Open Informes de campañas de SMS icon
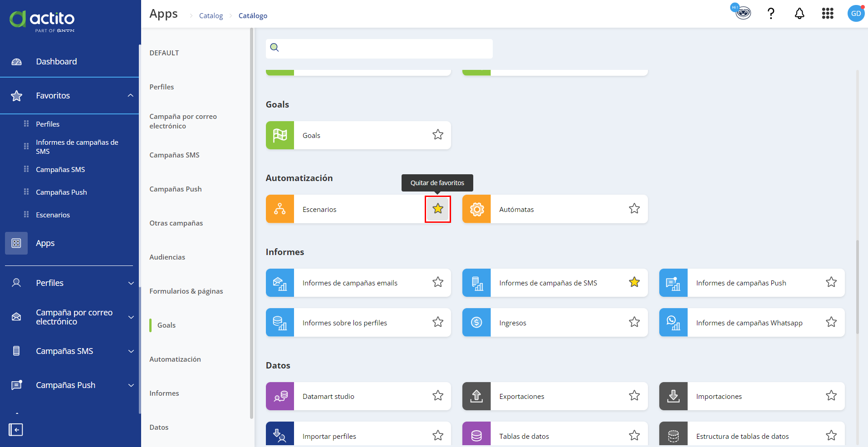Screen dimensions: 868x447 tap(476, 283)
